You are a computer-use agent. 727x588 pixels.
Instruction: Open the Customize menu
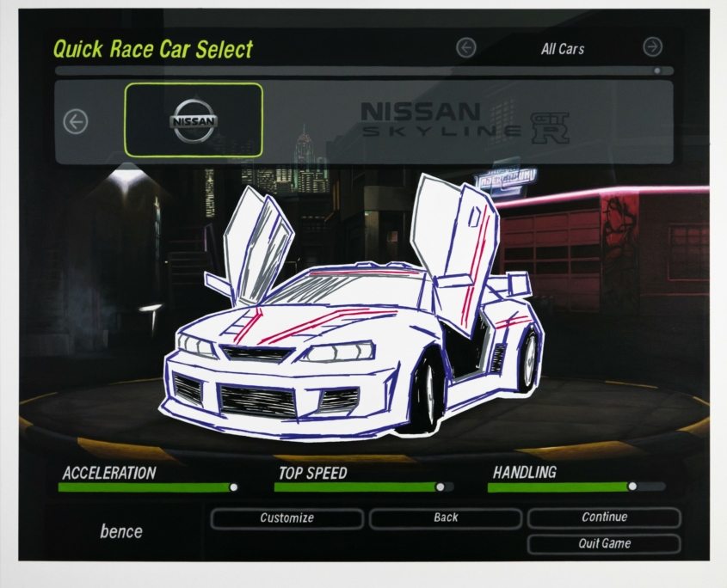287,518
